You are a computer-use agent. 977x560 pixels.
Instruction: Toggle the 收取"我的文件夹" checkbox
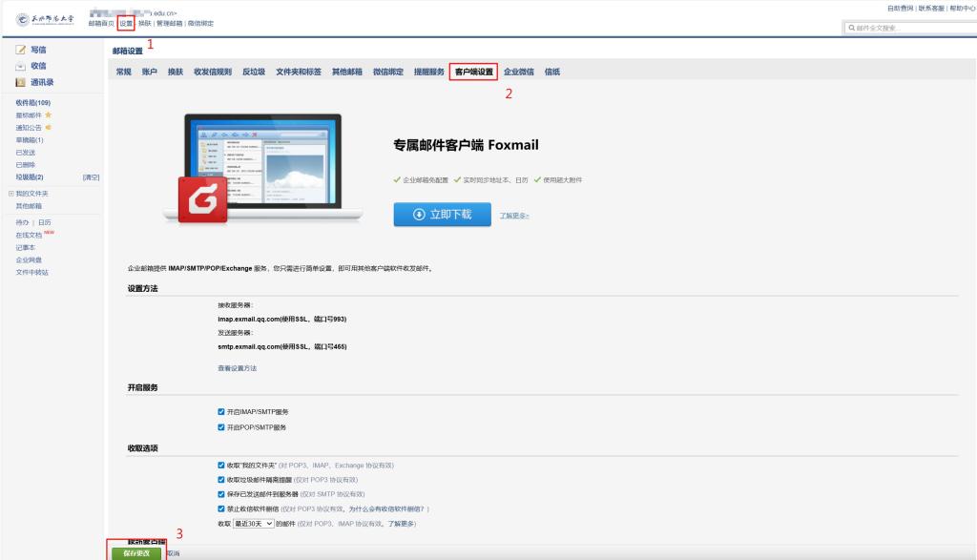[221, 466]
